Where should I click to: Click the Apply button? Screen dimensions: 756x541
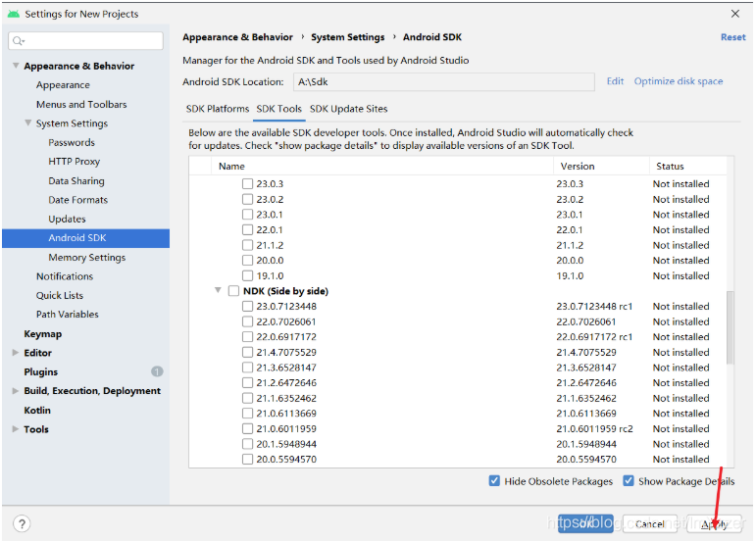pos(715,523)
